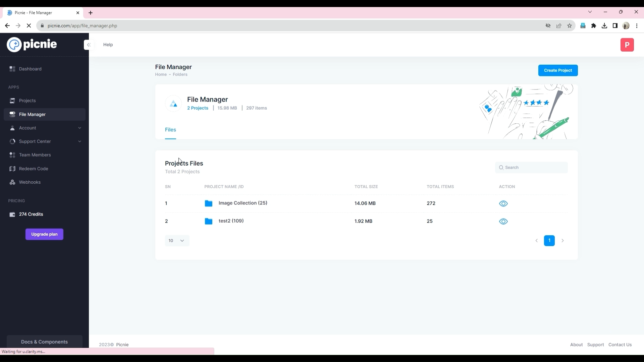Click the Redeem Code sidebar icon
The width and height of the screenshot is (644, 362).
(12, 169)
